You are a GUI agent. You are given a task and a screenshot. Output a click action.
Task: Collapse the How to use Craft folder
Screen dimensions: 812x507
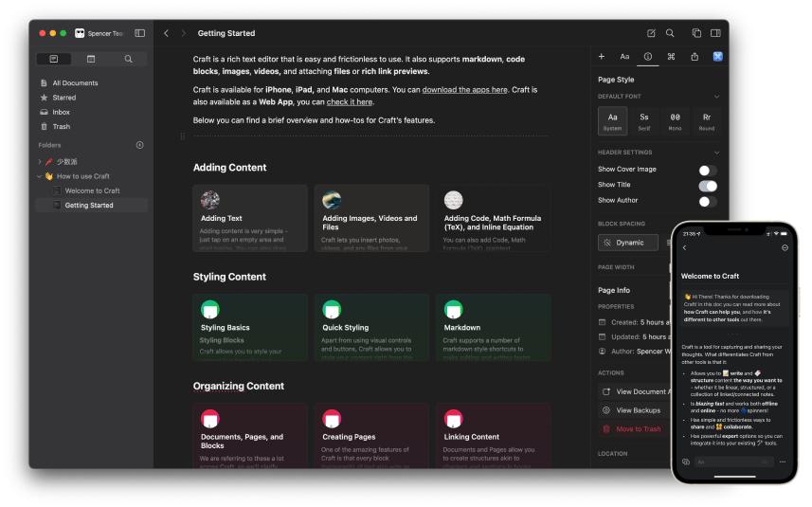[40, 176]
